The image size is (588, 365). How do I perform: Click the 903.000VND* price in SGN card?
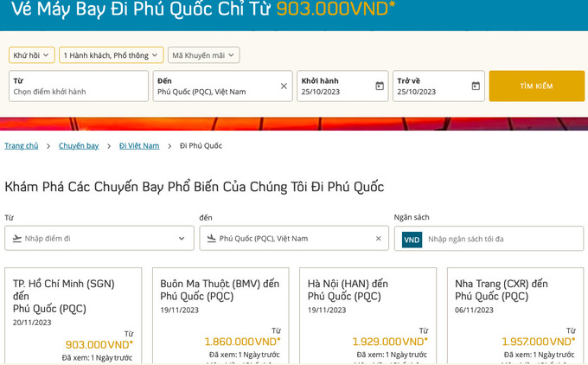point(99,344)
